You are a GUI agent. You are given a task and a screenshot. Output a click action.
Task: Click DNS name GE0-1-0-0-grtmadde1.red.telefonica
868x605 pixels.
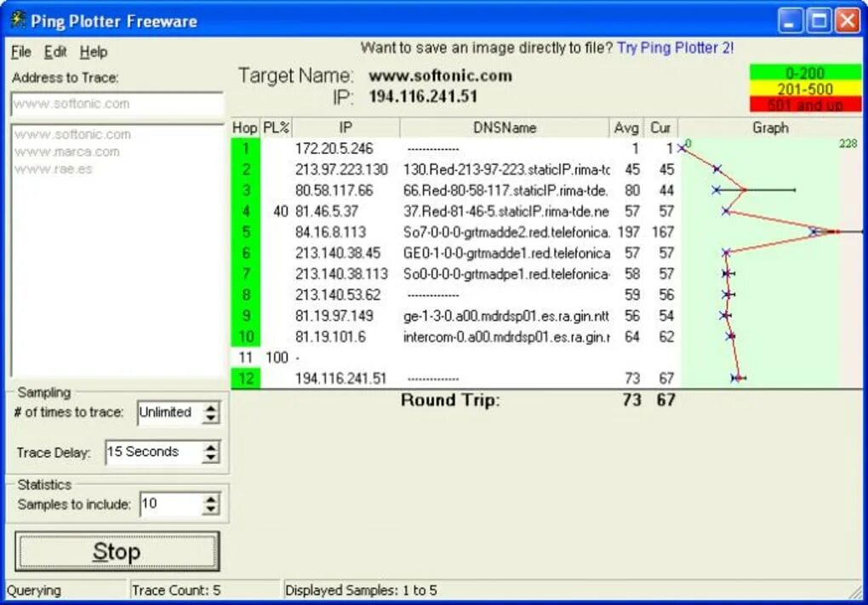click(x=506, y=253)
